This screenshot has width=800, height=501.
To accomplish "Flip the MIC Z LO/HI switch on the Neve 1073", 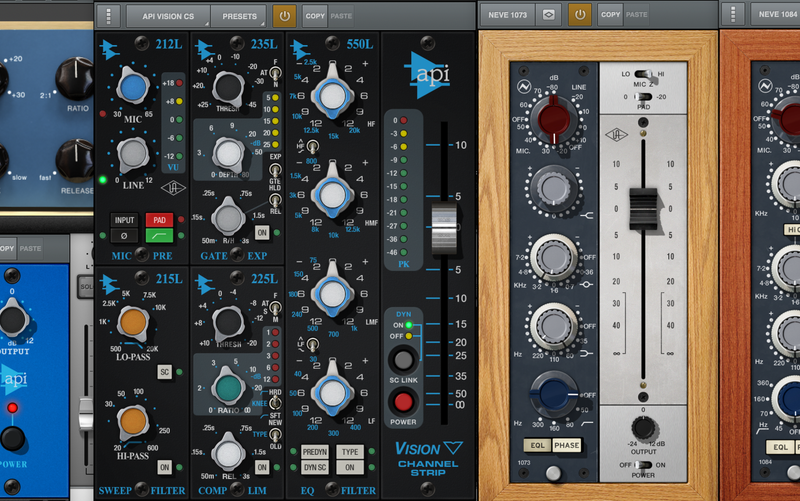I will (643, 74).
